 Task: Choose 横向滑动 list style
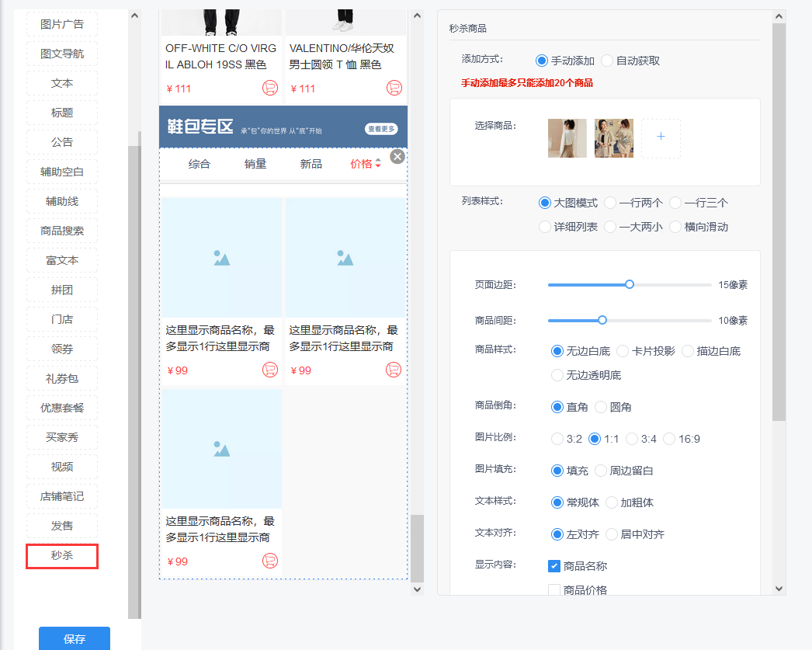point(675,227)
